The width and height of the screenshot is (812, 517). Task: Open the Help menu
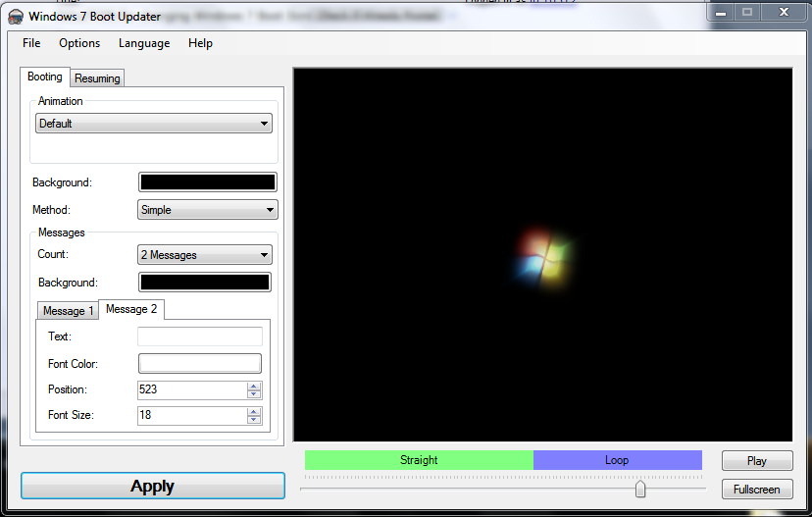pos(200,43)
